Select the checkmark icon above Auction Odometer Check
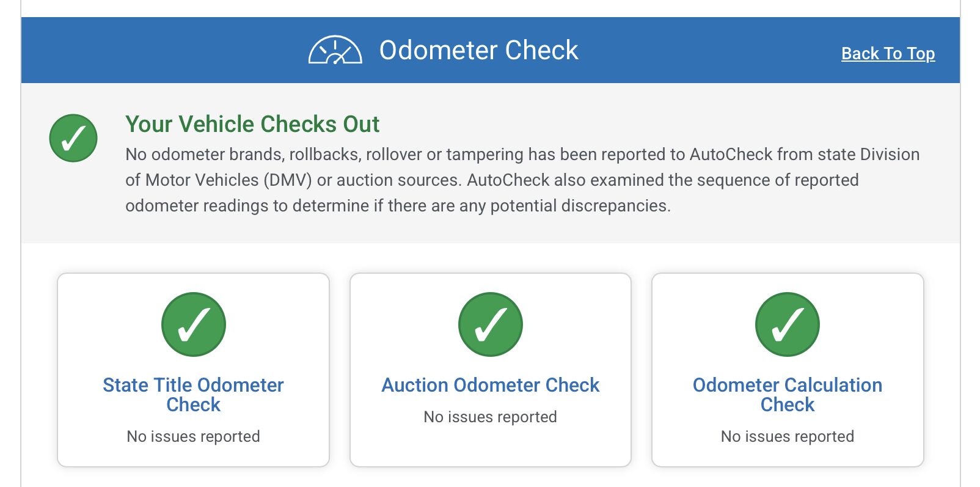980x487 pixels. [491, 324]
